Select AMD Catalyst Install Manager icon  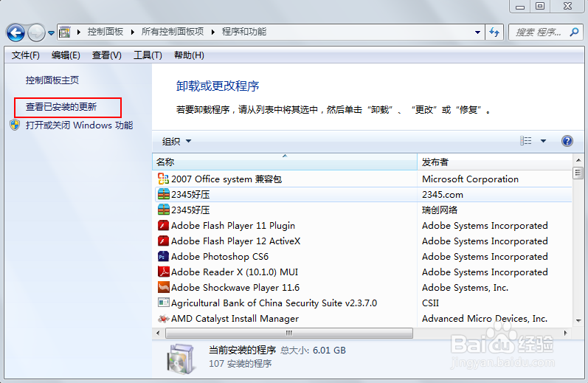coord(163,319)
